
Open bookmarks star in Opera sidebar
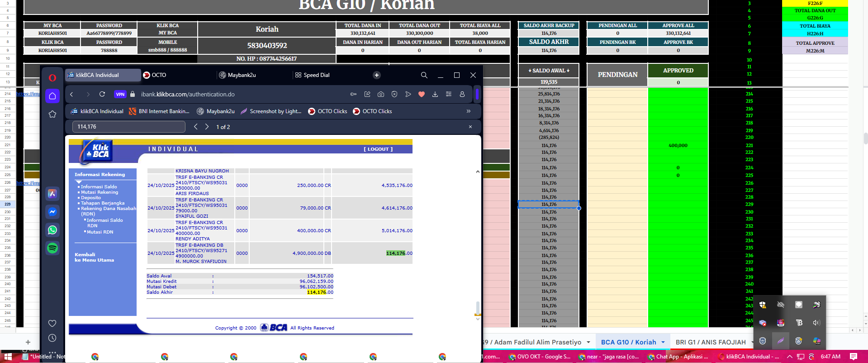pos(52,114)
